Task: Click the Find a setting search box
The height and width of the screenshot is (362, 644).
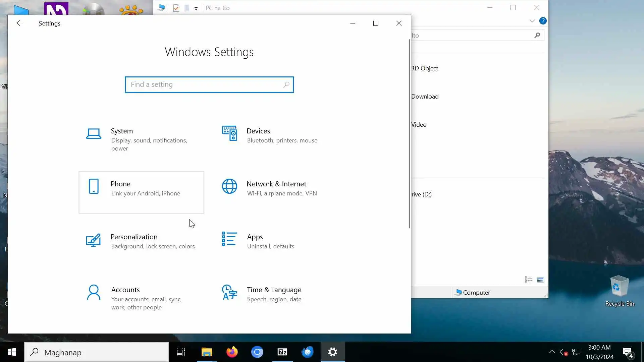Action: [x=205, y=84]
